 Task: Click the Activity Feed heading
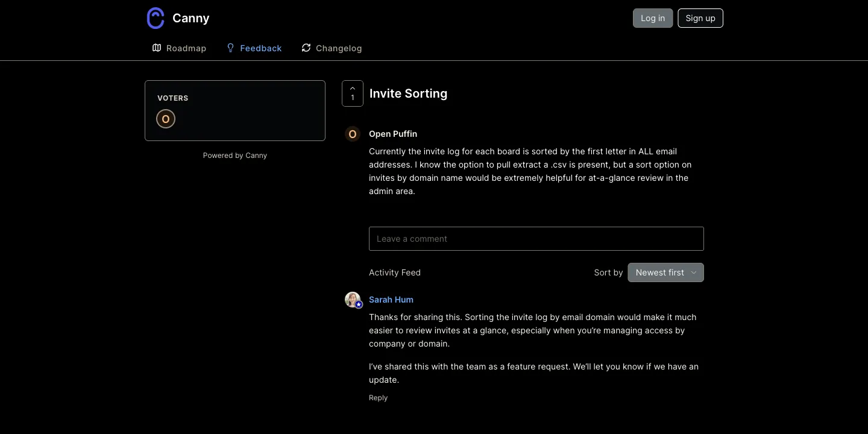[x=395, y=272]
